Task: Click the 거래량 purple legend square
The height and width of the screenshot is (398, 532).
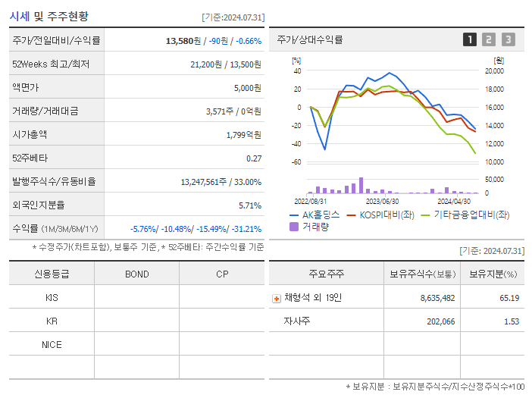Action: pos(294,227)
